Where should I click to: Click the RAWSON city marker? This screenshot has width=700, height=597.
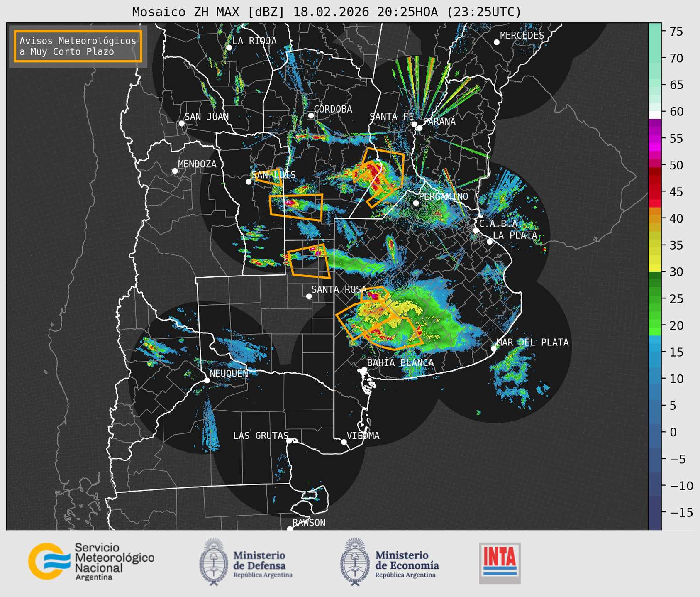pos(290,529)
